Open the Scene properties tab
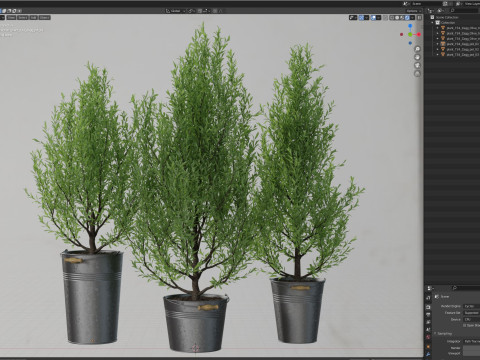 428,329
